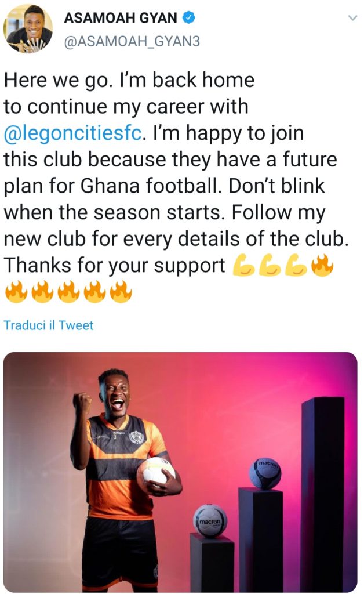
Task: Click the middle flexed bicep emoji
Action: 270,266
